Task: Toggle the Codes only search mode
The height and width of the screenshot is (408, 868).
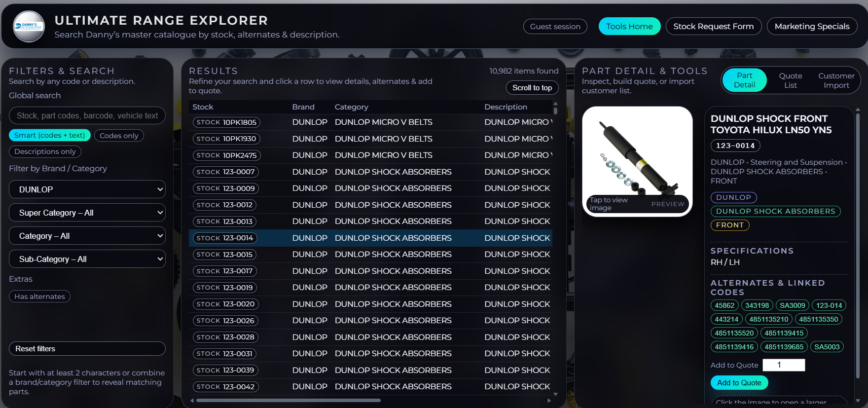Action: click(x=119, y=136)
